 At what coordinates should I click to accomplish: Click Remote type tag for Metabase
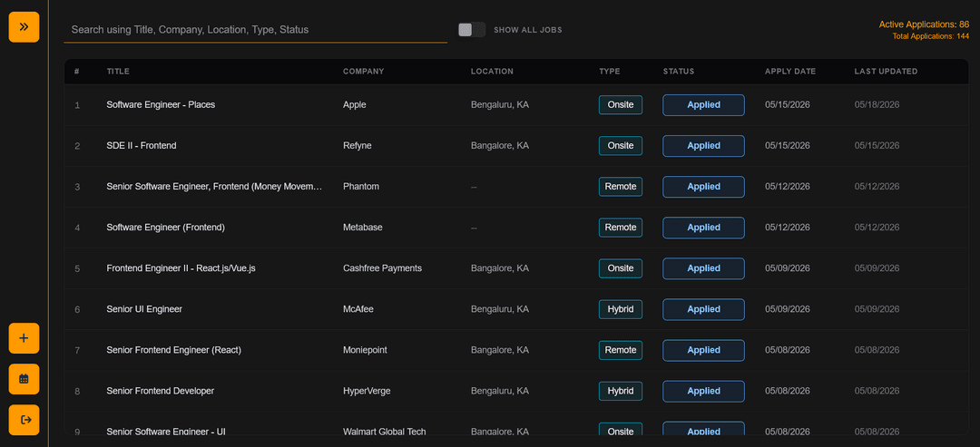(x=621, y=228)
